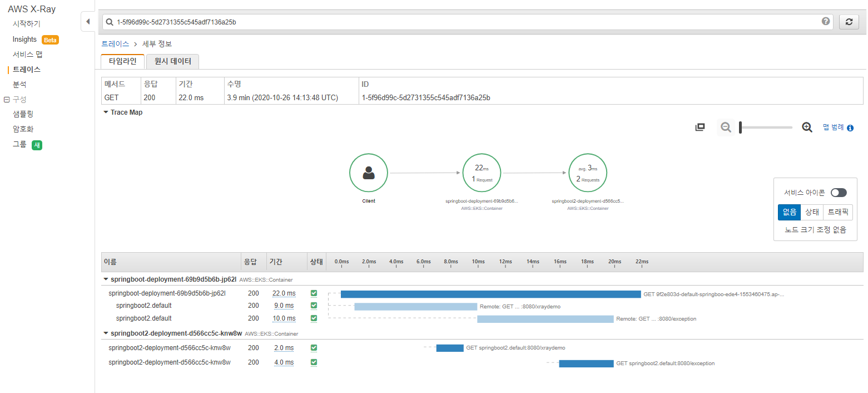Click the springboot2 exception 4.0 ms bar
Viewport: 868px width, 393px height.
click(587, 363)
